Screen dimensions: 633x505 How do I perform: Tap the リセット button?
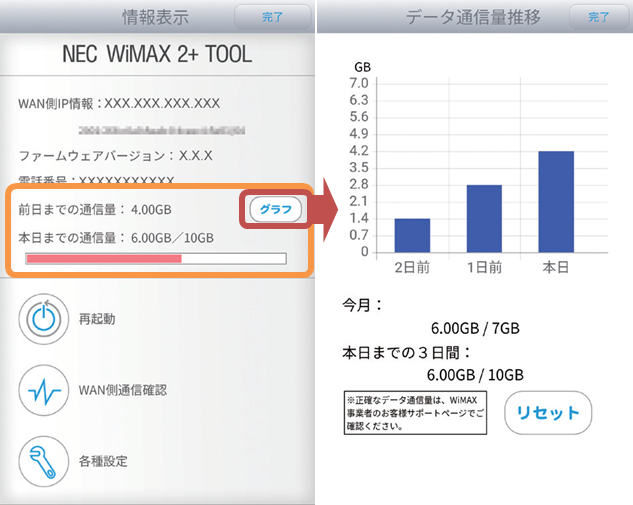(548, 413)
